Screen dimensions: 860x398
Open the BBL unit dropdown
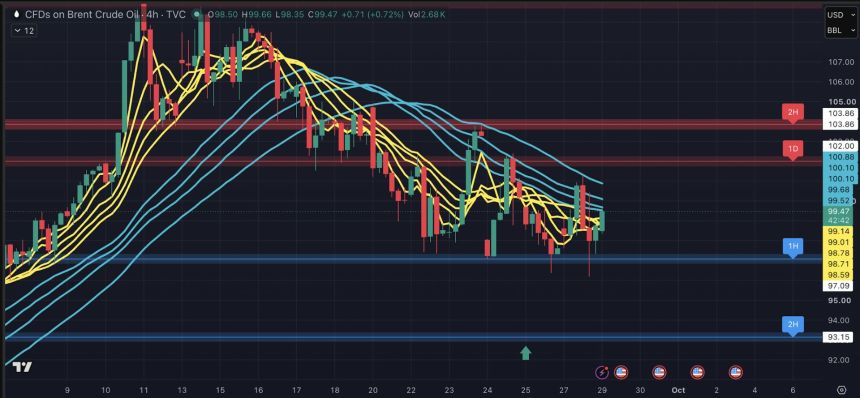coord(841,31)
